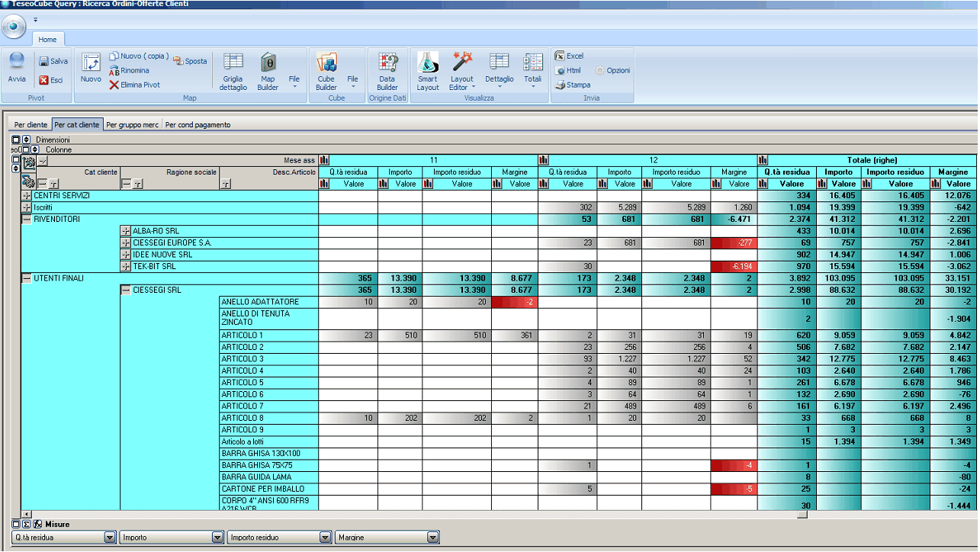Open the Importo residuo measure dropdown

pyautogui.click(x=326, y=538)
